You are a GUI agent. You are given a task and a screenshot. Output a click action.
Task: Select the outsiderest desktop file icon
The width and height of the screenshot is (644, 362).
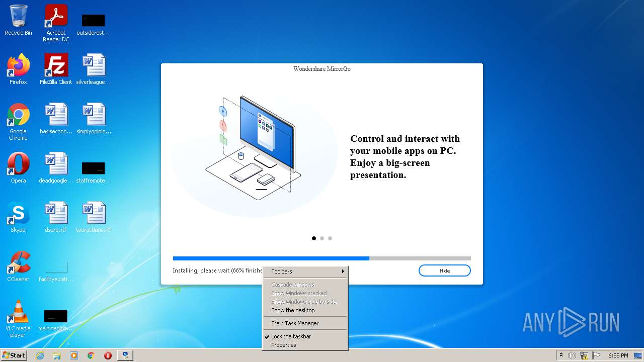coord(93,25)
